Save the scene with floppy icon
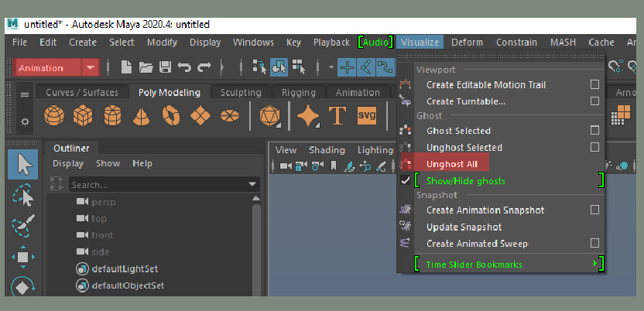Screen dimensions: 644x311 click(x=165, y=67)
